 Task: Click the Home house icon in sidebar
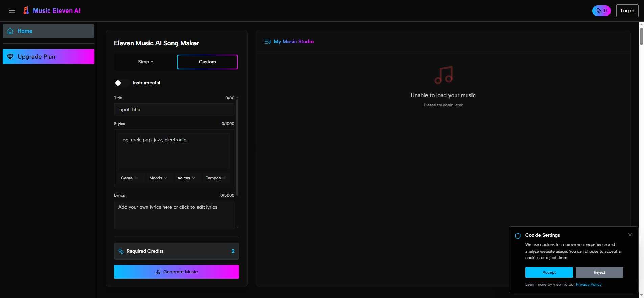[10, 31]
